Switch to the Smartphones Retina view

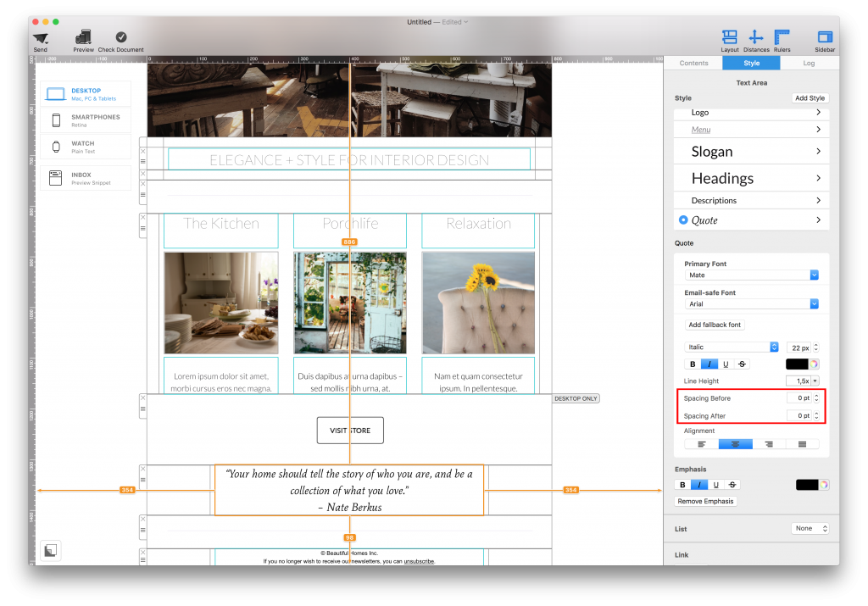[x=86, y=120]
